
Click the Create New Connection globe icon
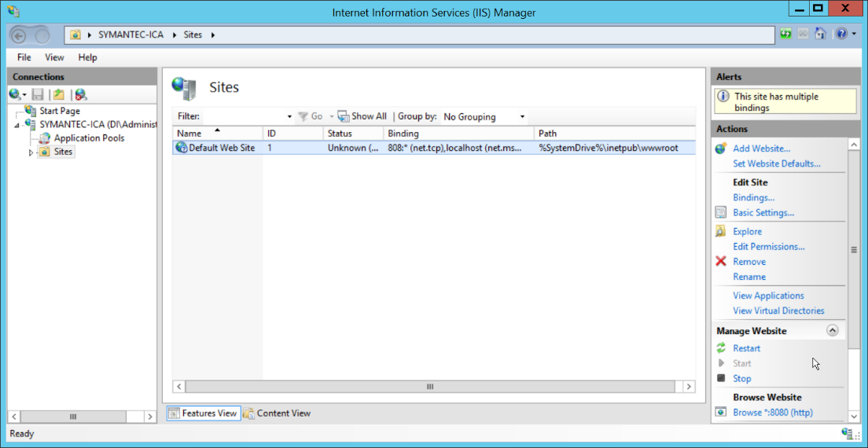15,94
